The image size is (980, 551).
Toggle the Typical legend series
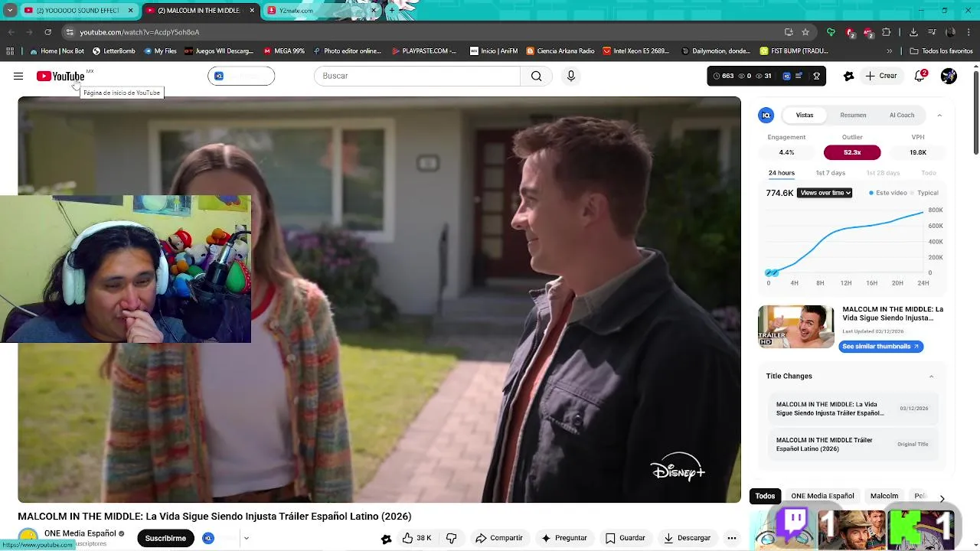[x=925, y=193]
